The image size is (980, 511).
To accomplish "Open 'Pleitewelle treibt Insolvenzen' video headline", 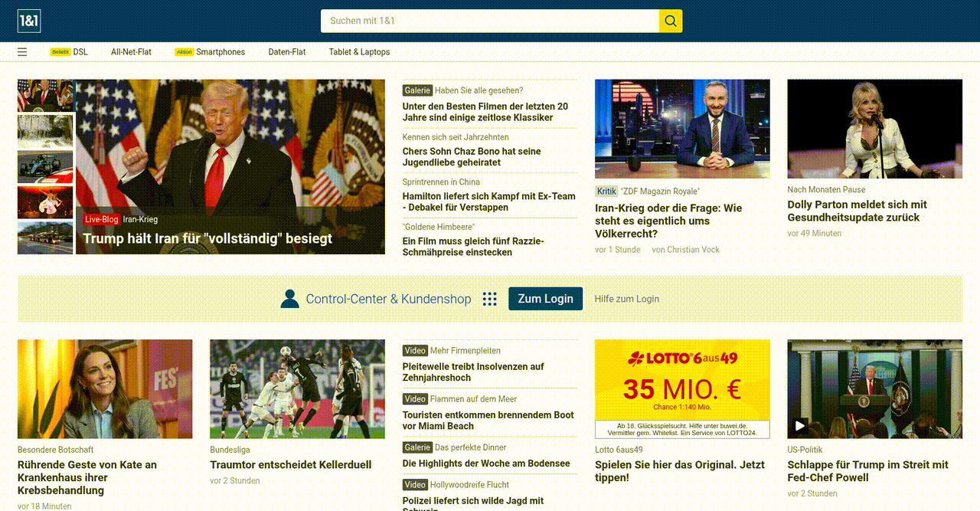I will click(473, 372).
